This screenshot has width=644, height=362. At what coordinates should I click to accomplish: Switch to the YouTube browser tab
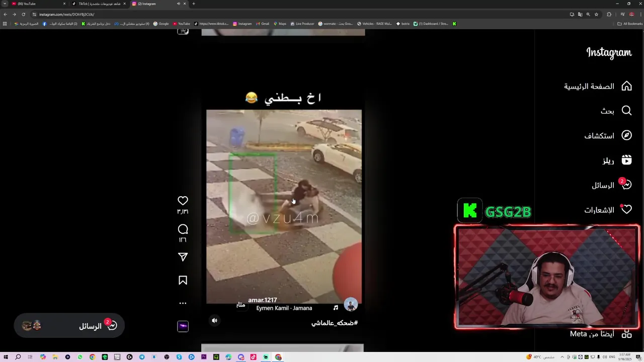pos(38,4)
